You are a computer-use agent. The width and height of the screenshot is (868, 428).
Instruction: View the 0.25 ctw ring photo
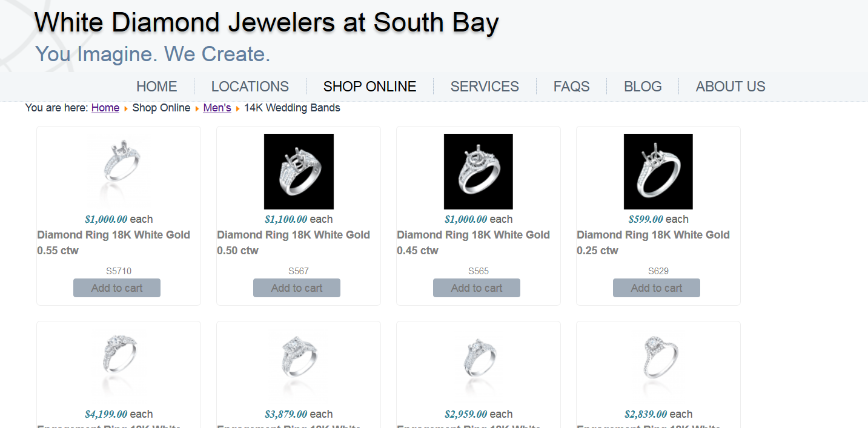point(658,171)
